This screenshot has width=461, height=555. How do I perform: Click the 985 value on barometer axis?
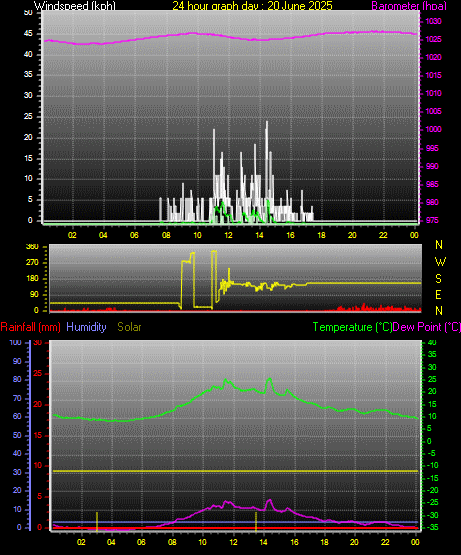432,184
